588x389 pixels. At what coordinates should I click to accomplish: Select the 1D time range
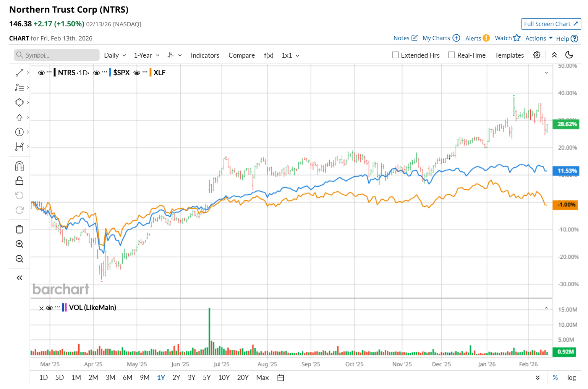pos(44,378)
